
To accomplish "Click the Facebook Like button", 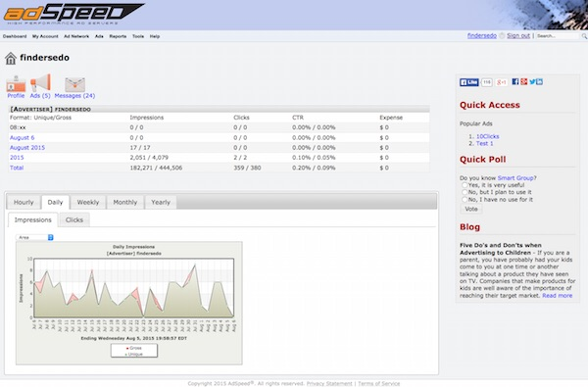I will (x=469, y=82).
